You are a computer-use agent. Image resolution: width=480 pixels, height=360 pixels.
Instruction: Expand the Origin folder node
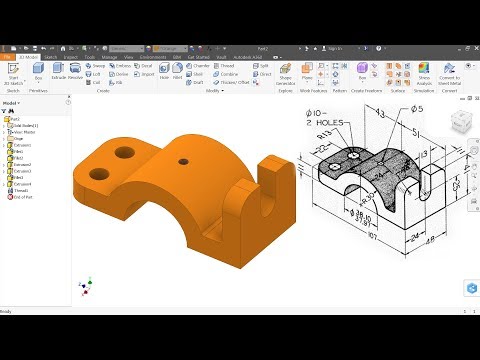tap(4, 139)
